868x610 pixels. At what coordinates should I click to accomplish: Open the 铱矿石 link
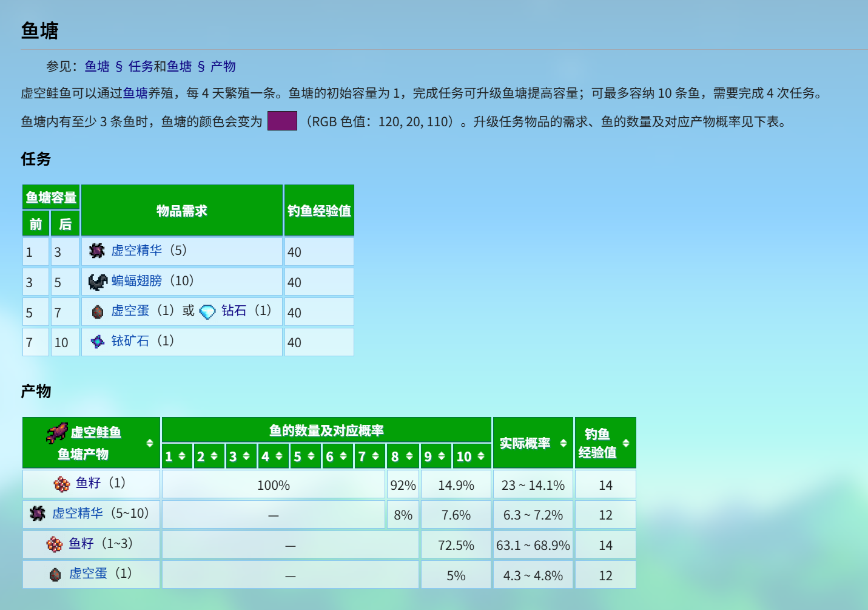130,341
